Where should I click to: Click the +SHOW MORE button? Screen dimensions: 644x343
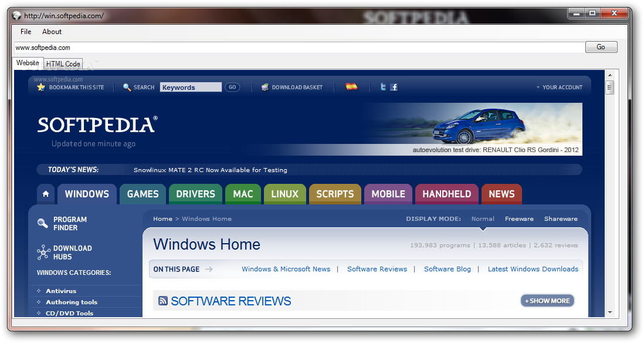547,301
